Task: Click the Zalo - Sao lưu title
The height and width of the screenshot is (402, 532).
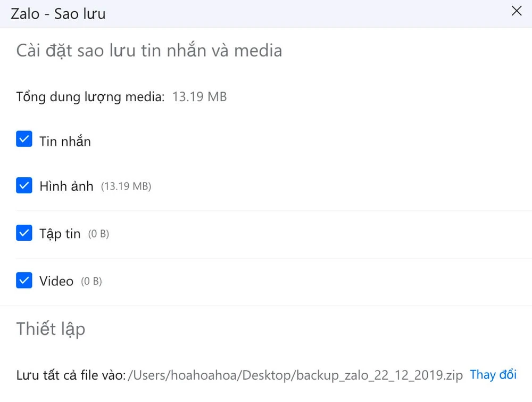Action: point(57,14)
